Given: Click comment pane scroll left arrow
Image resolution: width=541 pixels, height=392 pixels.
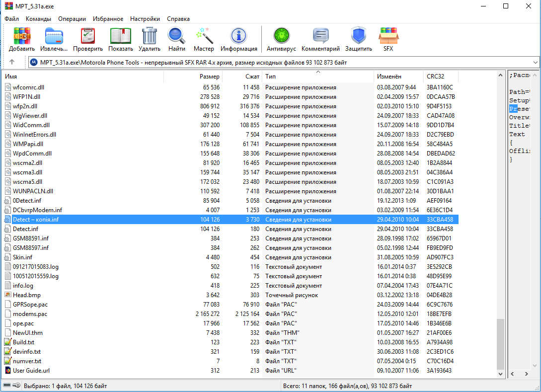Looking at the screenshot, I should 512,374.
